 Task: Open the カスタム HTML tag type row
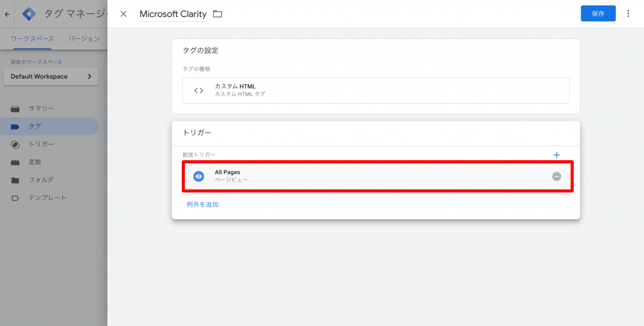point(376,90)
